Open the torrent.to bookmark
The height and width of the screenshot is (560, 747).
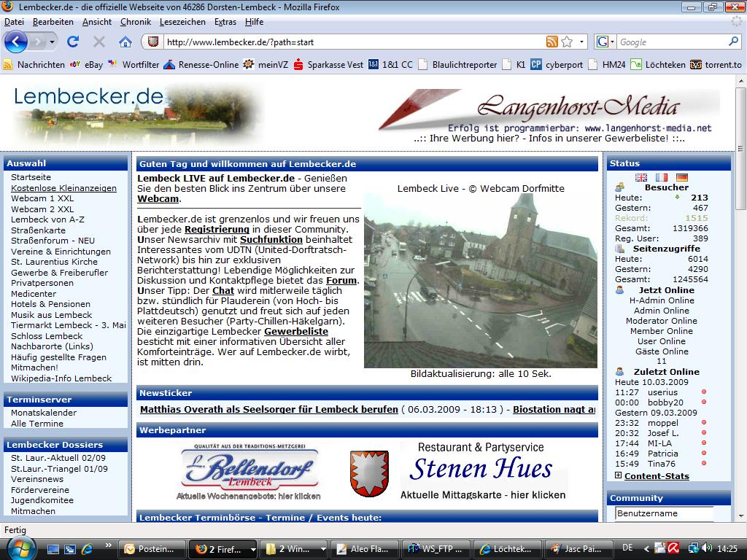(716, 65)
